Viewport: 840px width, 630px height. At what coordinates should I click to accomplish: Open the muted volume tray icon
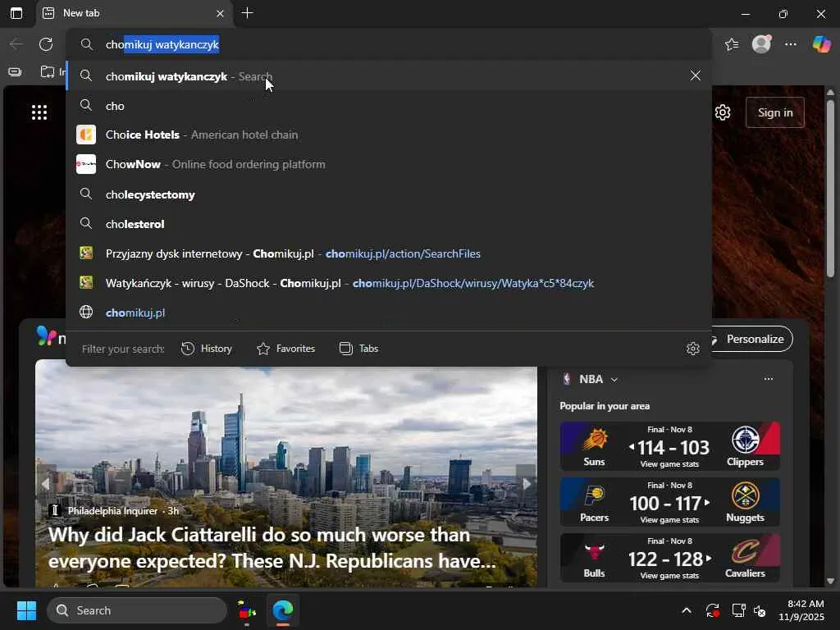tap(760, 610)
